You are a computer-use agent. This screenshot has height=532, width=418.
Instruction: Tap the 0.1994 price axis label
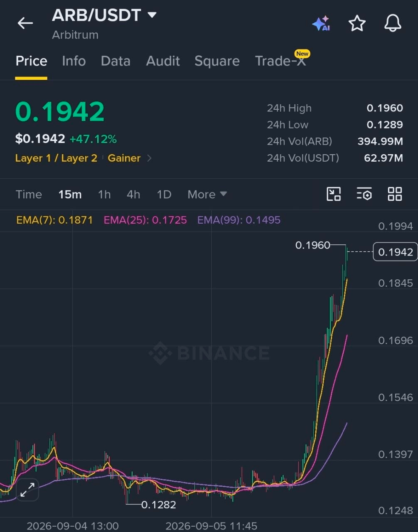395,226
